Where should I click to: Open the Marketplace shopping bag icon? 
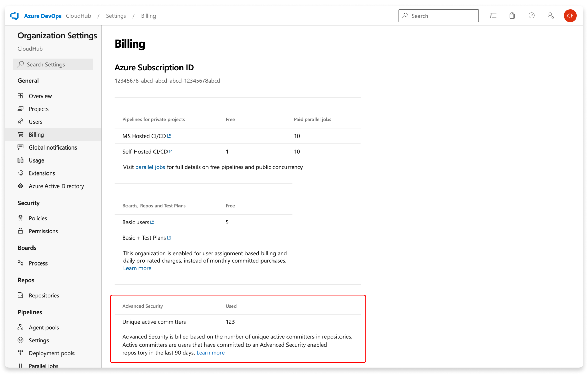(512, 15)
